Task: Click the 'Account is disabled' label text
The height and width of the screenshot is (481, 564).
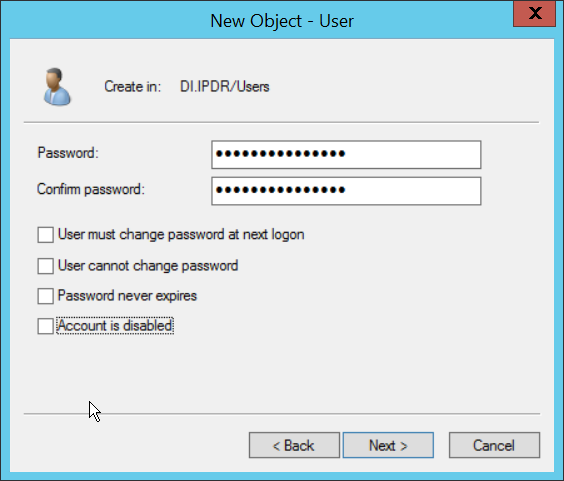Action: 115,326
